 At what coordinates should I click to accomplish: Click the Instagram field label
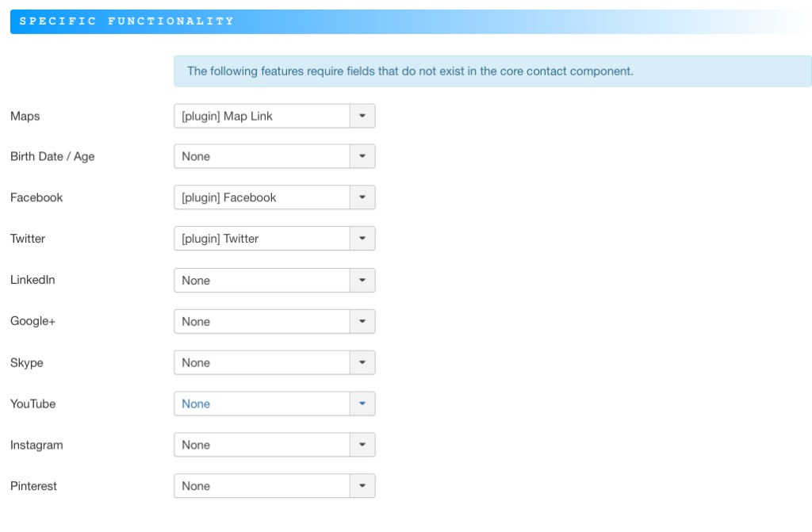[36, 445]
